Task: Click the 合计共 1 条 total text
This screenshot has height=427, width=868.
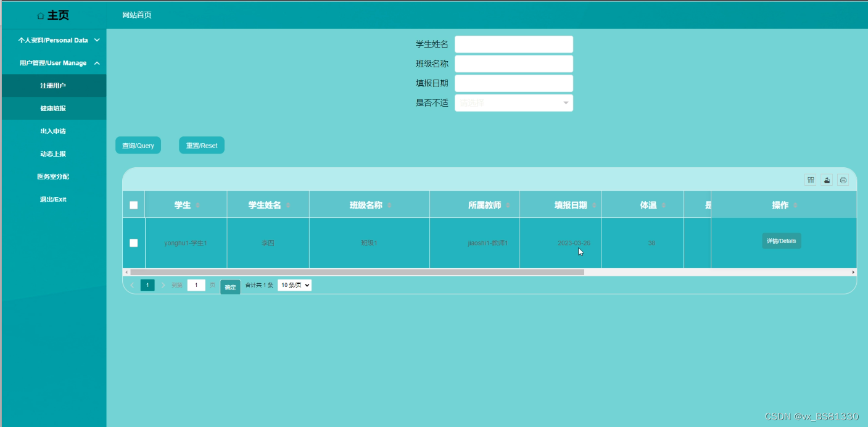Action: click(x=259, y=285)
